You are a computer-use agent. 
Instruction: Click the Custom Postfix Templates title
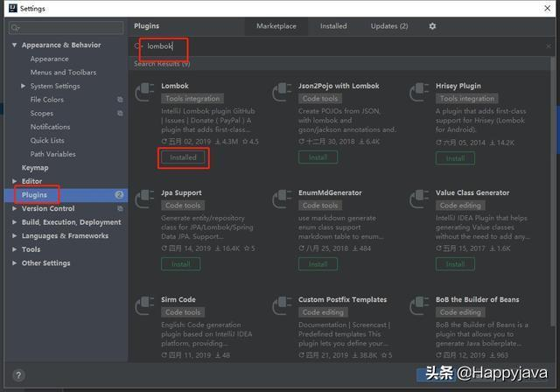(342, 299)
